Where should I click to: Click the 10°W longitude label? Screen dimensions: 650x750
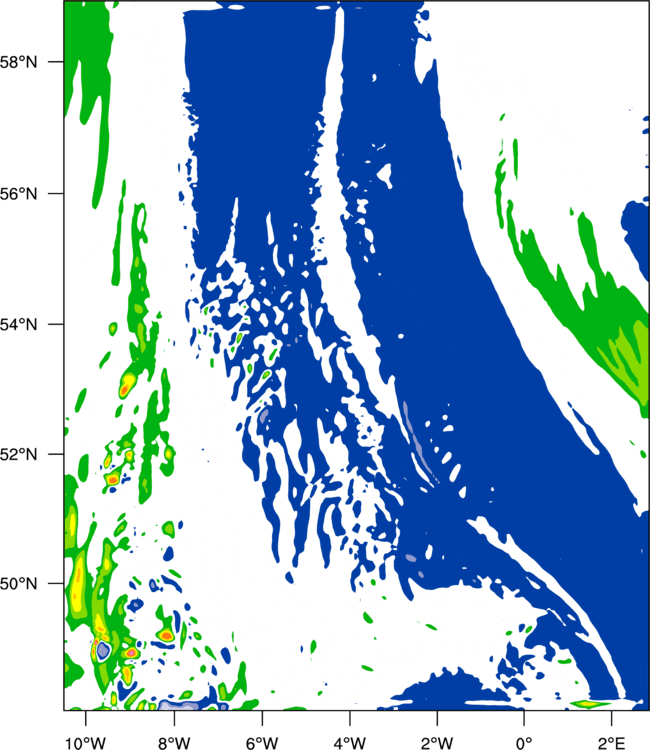[86, 743]
